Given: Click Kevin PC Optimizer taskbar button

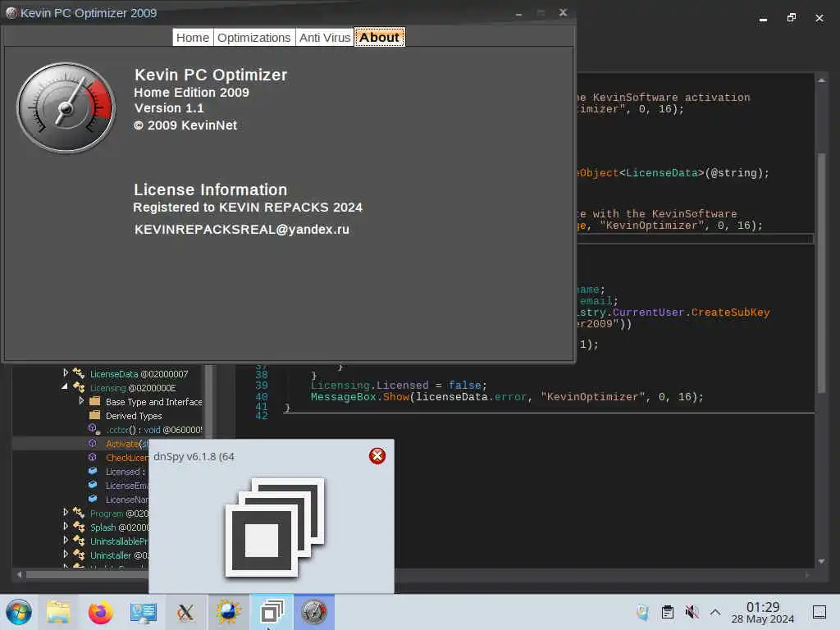Looking at the screenshot, I should [314, 612].
